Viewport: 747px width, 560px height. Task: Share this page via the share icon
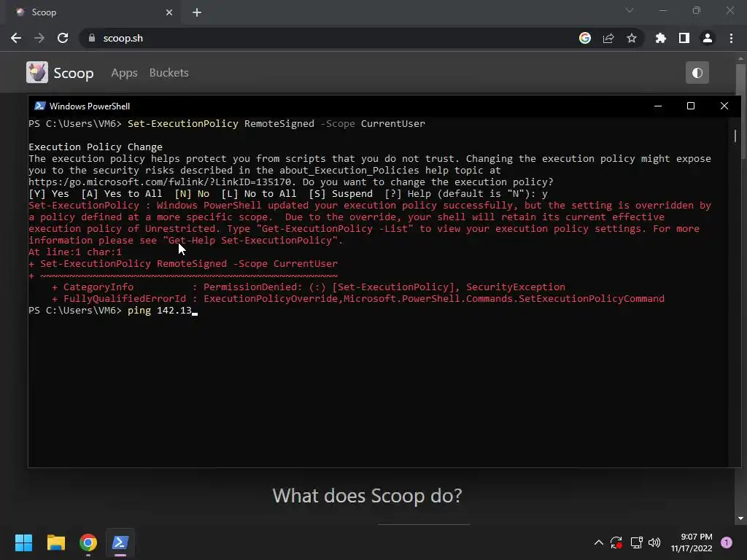(x=608, y=38)
